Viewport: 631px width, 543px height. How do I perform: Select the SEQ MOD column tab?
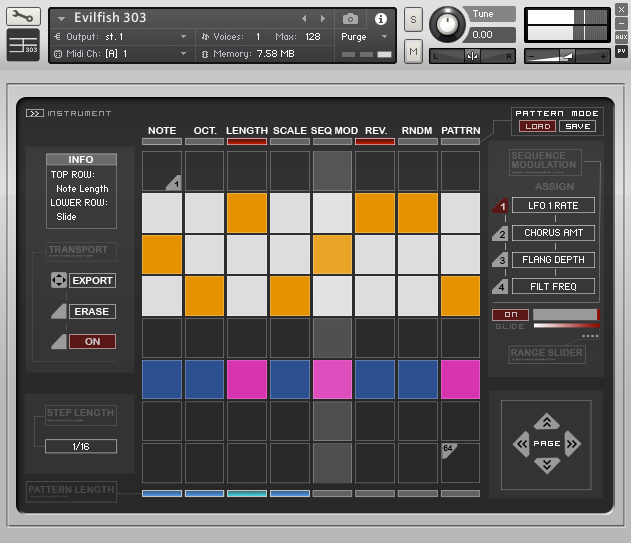point(333,131)
